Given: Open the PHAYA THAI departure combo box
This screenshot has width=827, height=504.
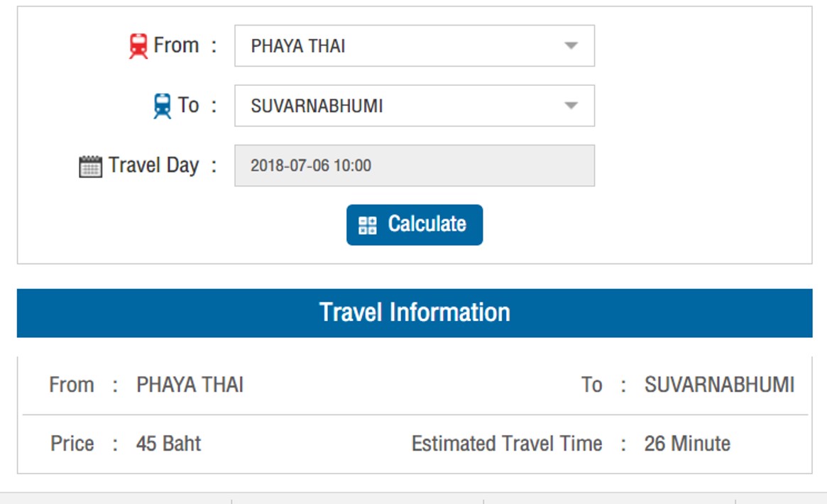Looking at the screenshot, I should 415,46.
